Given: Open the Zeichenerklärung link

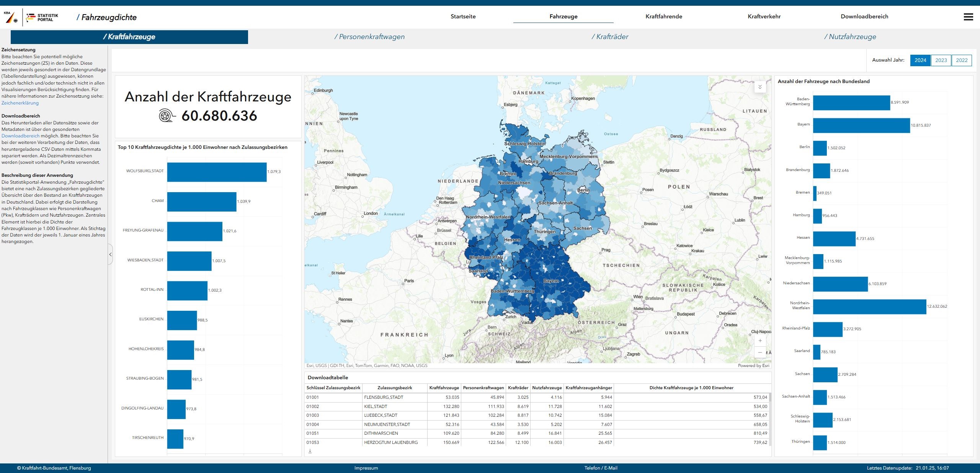Looking at the screenshot, I should pos(20,103).
